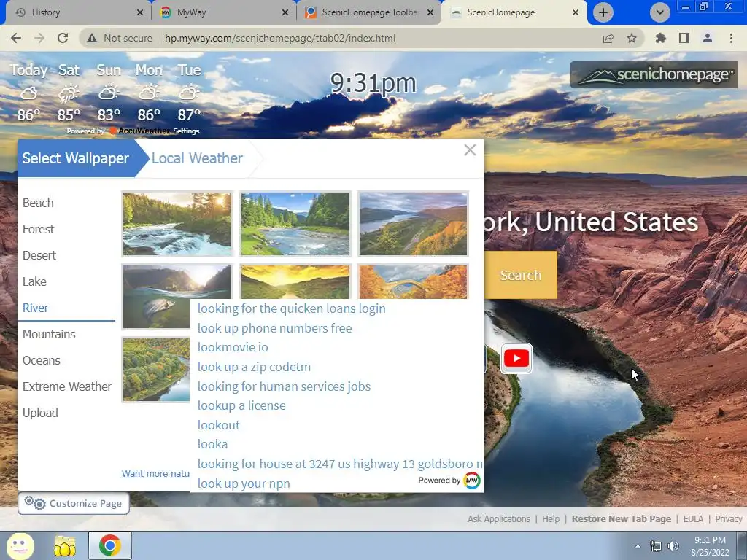
Task: Go back to the previous page
Action: pyautogui.click(x=16, y=38)
